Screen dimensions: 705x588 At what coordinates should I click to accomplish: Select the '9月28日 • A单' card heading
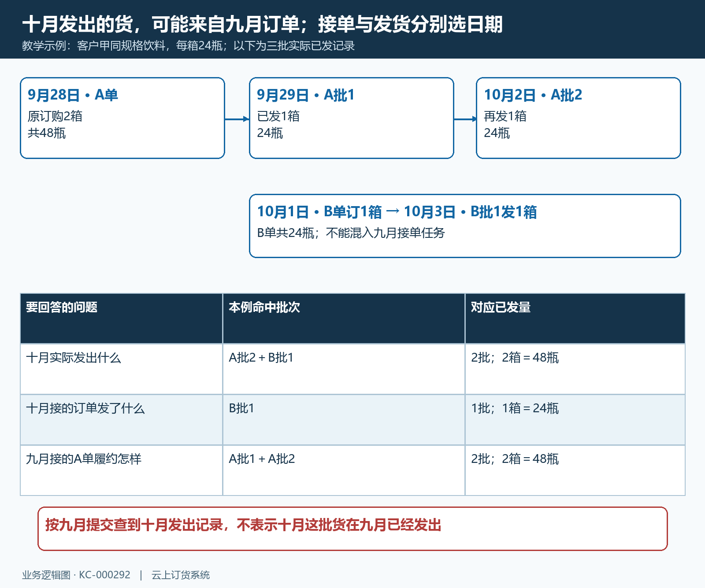tap(73, 95)
